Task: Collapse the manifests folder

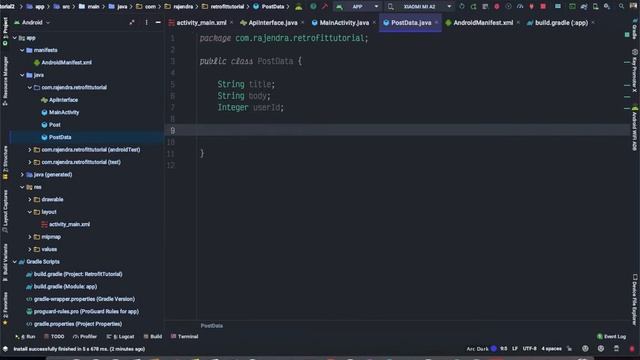Action: (x=22, y=50)
